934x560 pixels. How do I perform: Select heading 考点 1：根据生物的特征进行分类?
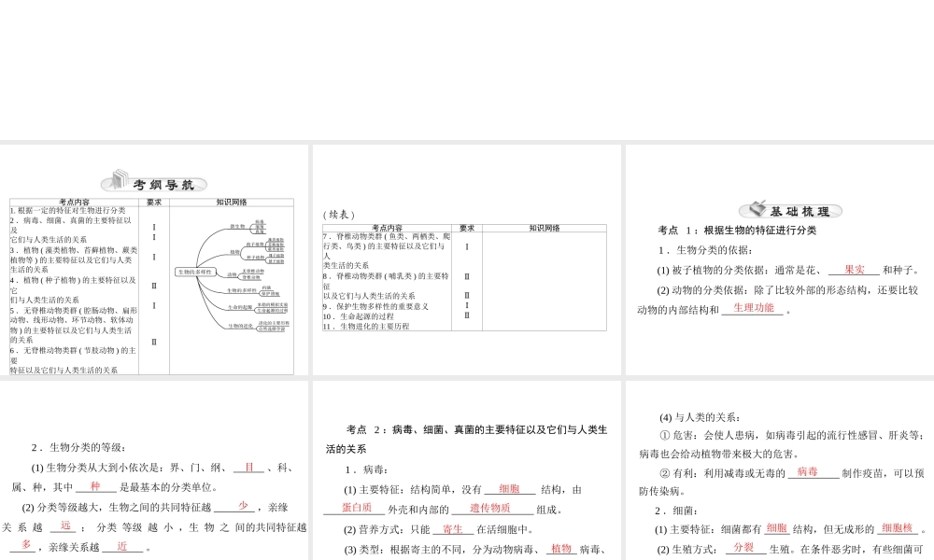pos(737,231)
